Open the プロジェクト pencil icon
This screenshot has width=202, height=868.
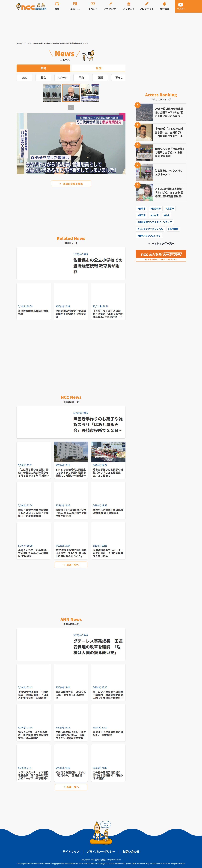(x=147, y=6)
